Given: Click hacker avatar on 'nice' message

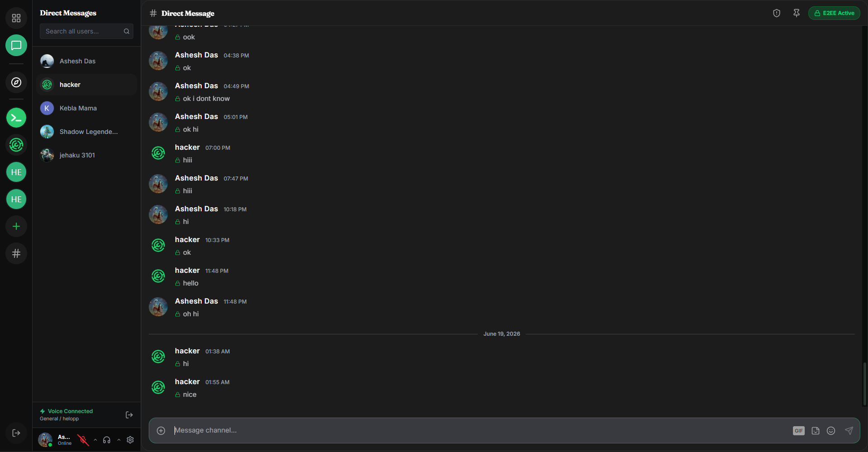Looking at the screenshot, I should point(158,387).
